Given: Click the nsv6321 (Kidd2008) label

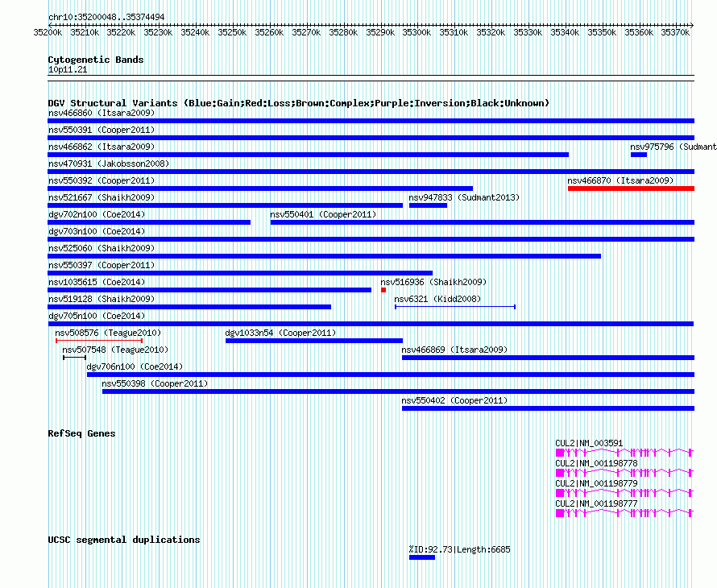Looking at the screenshot, I should click(x=437, y=299).
